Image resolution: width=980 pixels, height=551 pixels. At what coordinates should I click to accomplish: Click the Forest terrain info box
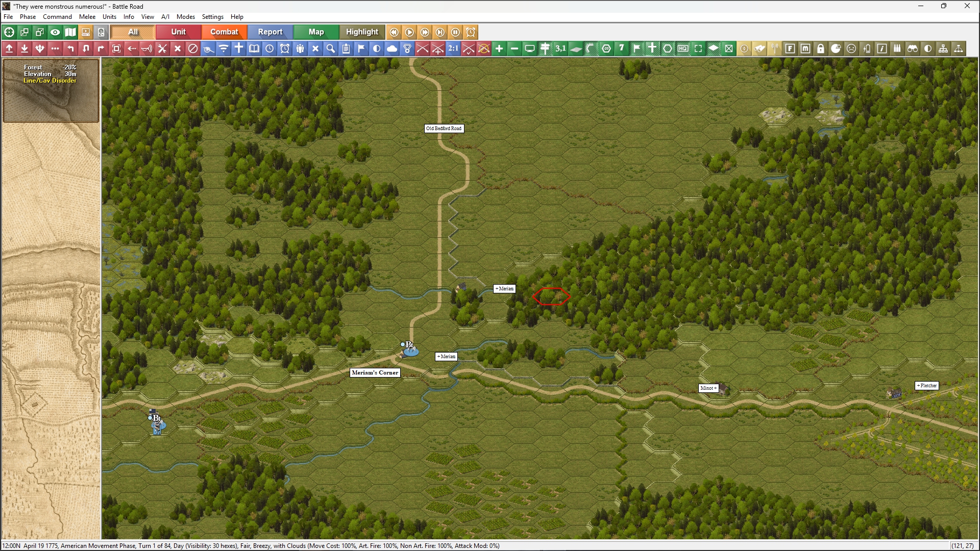51,90
